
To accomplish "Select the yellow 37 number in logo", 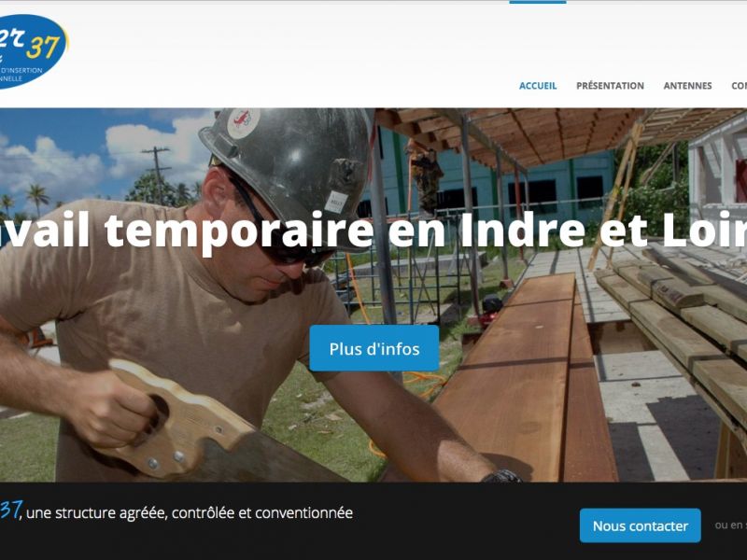I will pos(43,48).
